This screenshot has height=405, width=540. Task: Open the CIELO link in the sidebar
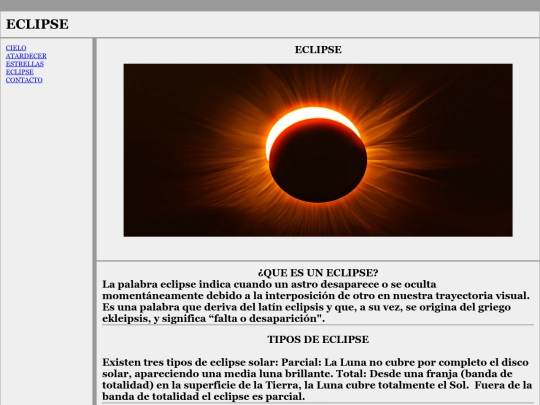point(16,48)
